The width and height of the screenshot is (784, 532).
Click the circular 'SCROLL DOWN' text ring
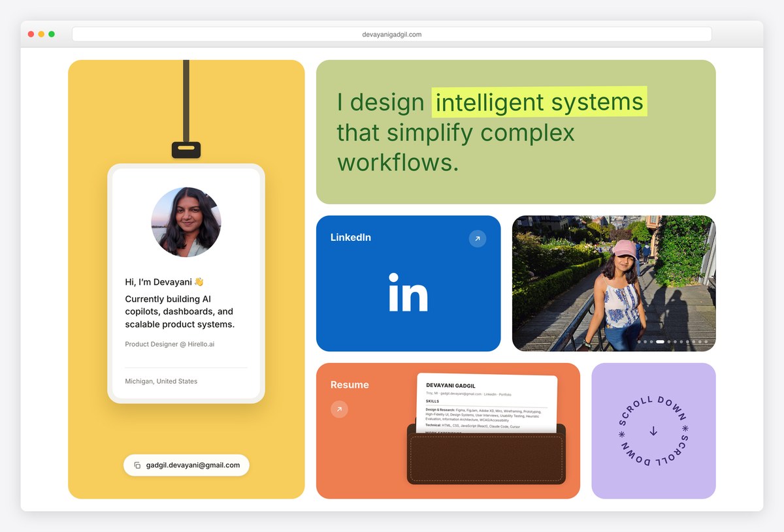[x=653, y=431]
